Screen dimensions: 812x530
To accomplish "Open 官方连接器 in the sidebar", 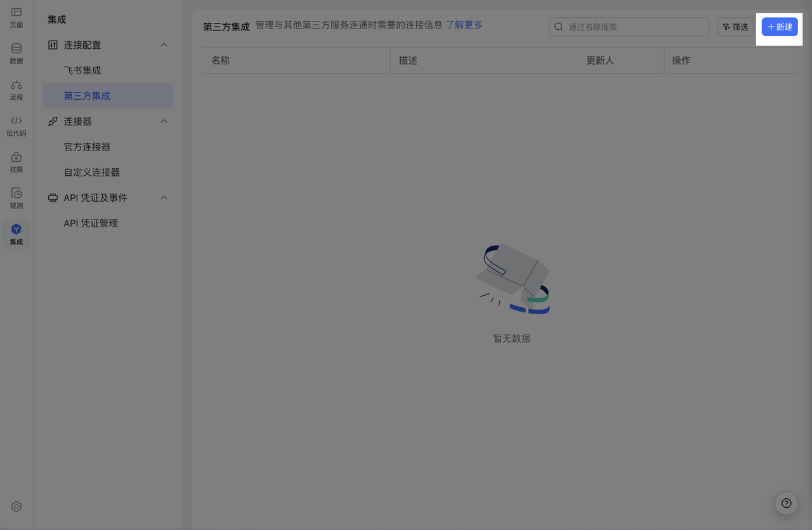I will coord(108,147).
